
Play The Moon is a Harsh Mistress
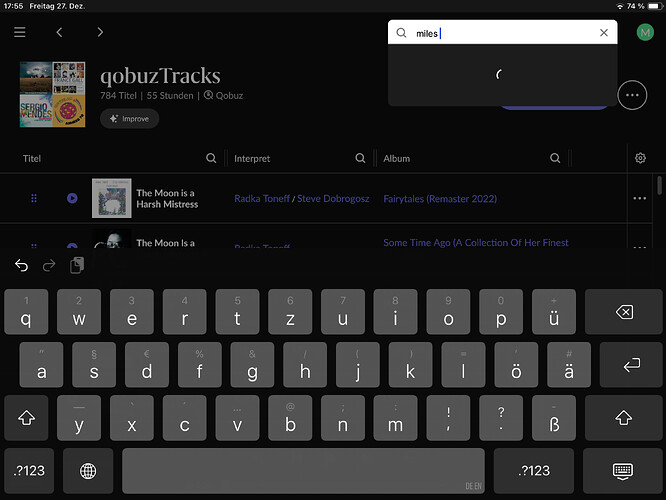[72, 198]
